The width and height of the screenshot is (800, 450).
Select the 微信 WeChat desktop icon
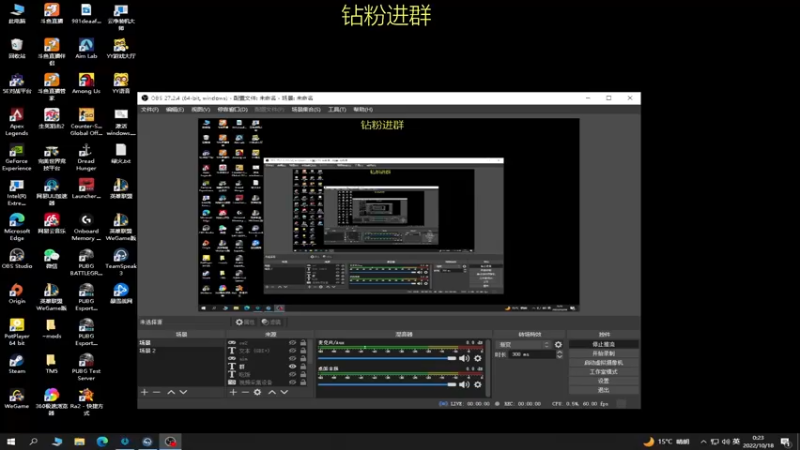[51, 258]
